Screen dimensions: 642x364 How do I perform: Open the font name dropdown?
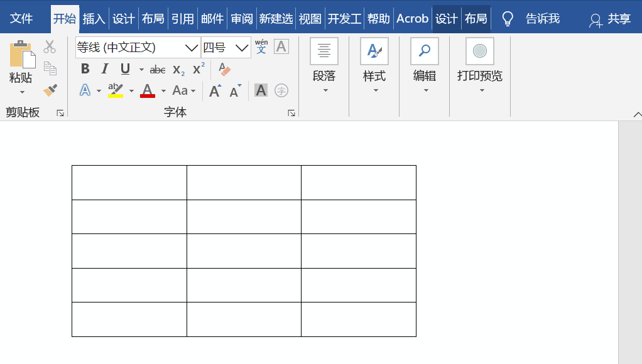point(192,47)
